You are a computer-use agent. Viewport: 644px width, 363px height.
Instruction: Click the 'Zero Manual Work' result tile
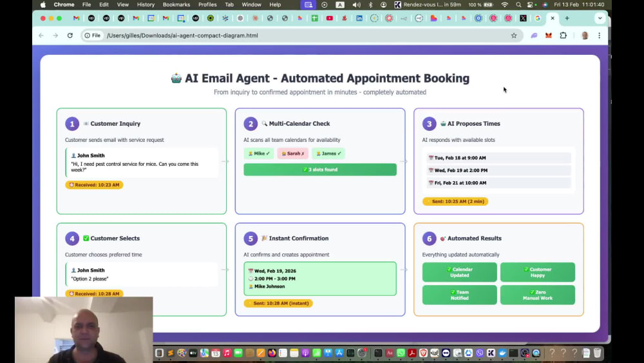(x=538, y=295)
